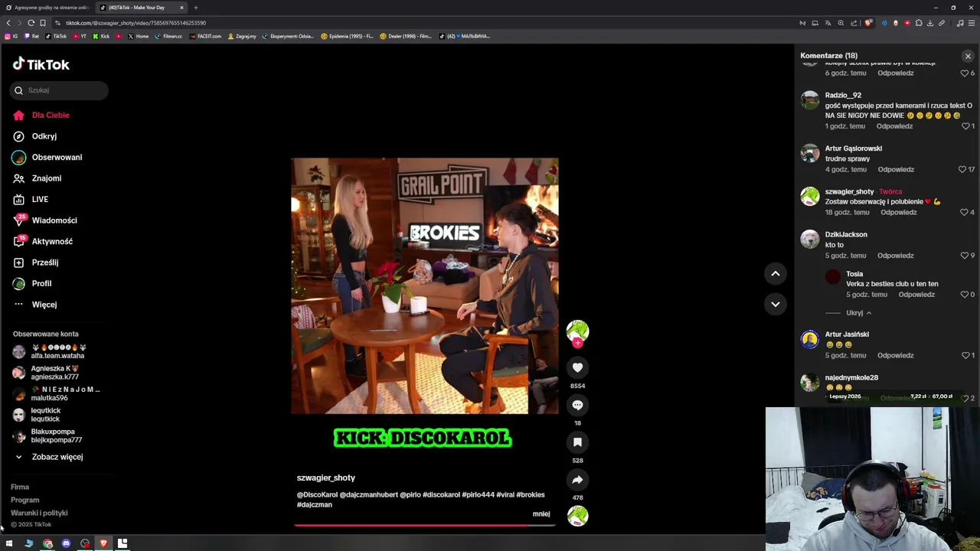This screenshot has height=551, width=980.
Task: Open Discord from the taskbar
Action: click(66, 543)
